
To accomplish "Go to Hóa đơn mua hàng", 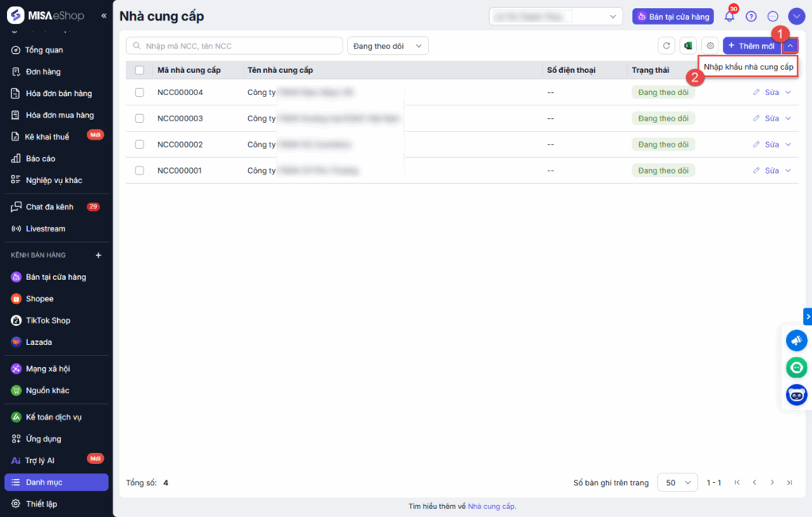I will pyautogui.click(x=59, y=115).
